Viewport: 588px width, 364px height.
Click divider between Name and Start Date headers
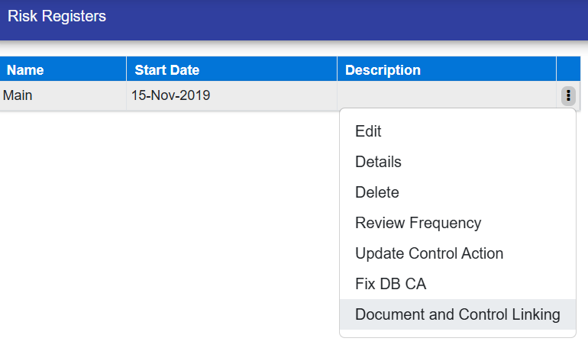pyautogui.click(x=126, y=69)
